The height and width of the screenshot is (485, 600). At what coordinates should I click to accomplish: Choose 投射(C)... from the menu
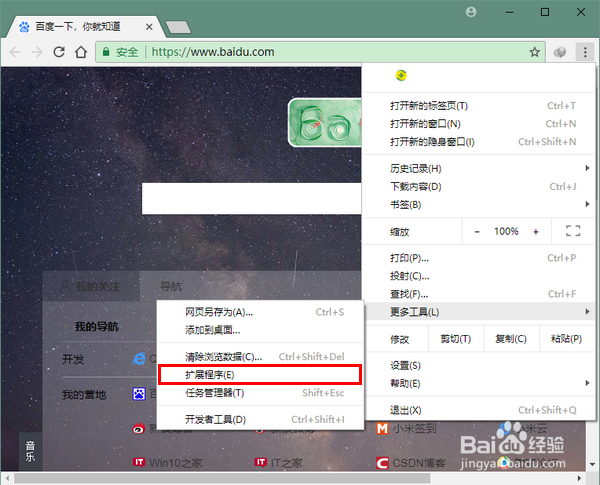478,276
